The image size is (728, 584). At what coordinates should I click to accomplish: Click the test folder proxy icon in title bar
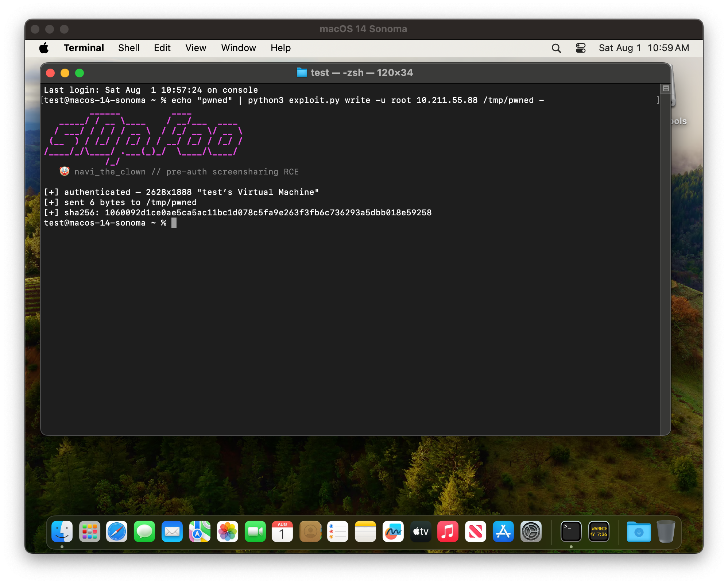pos(302,73)
